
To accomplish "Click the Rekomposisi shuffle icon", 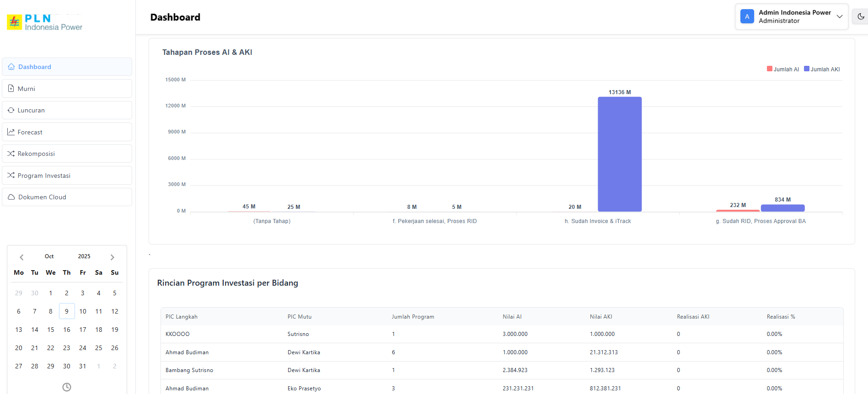I will [11, 154].
